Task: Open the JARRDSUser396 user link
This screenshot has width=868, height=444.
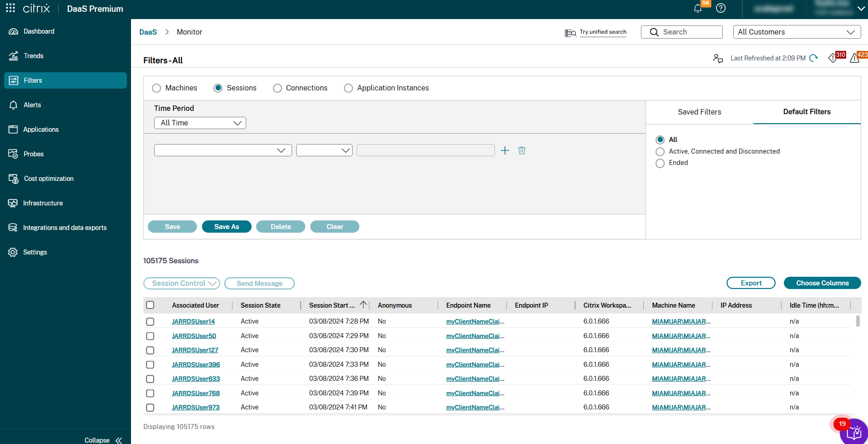Action: [x=196, y=364]
